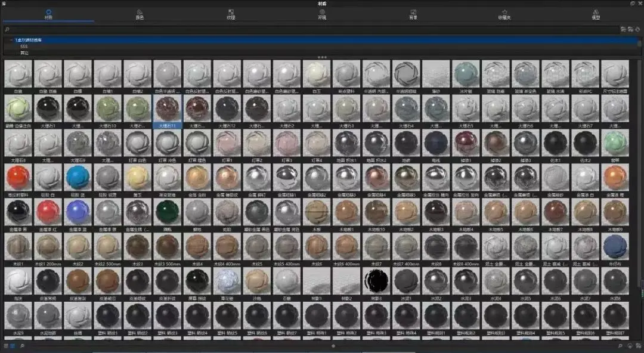Screen dimensions: 644x353
Task: Click the folder tree vertical scrollbar
Action: tap(639, 44)
